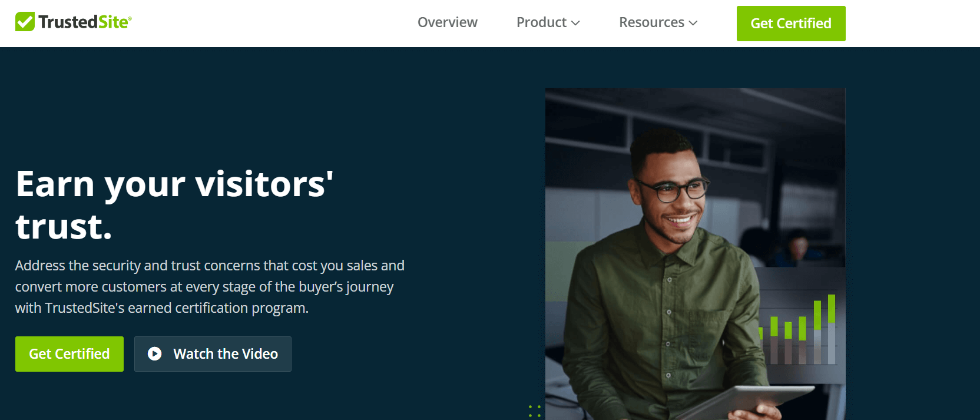
Task: Click the heading "Earn your visitors' trust."
Action: [x=174, y=205]
